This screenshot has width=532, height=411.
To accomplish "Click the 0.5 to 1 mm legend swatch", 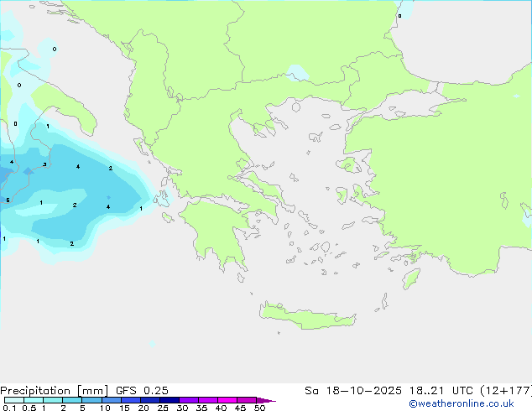I will (x=34, y=400).
